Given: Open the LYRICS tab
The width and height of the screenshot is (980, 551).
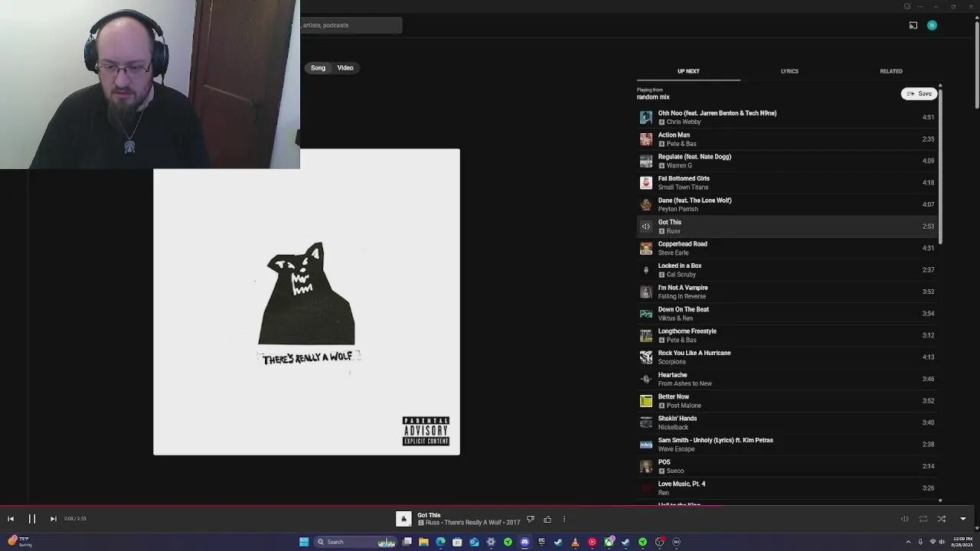Looking at the screenshot, I should 789,71.
